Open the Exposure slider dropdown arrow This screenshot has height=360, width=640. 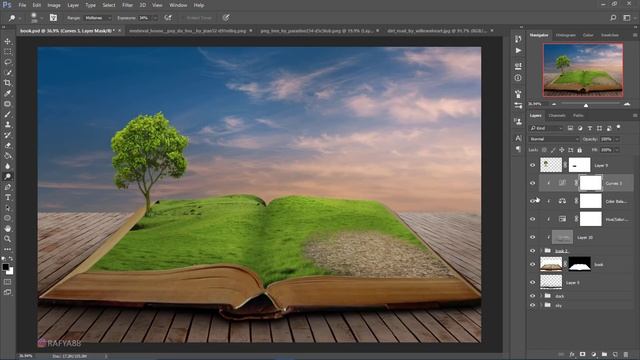pos(155,18)
